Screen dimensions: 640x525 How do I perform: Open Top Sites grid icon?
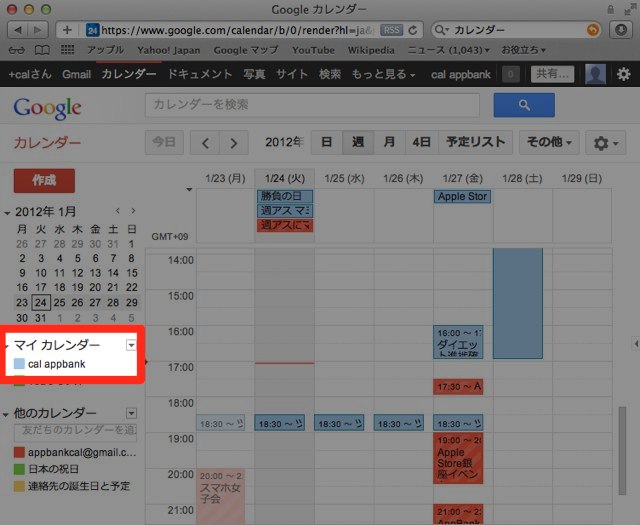[67, 50]
